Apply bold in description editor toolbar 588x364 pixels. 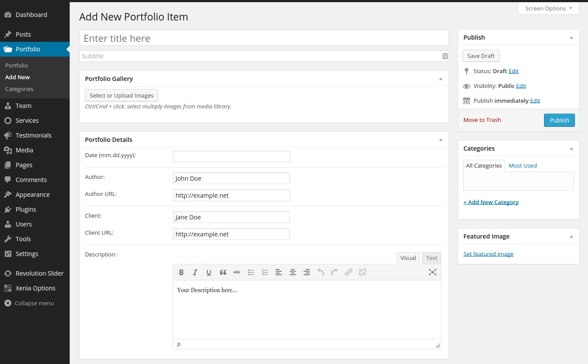(181, 272)
